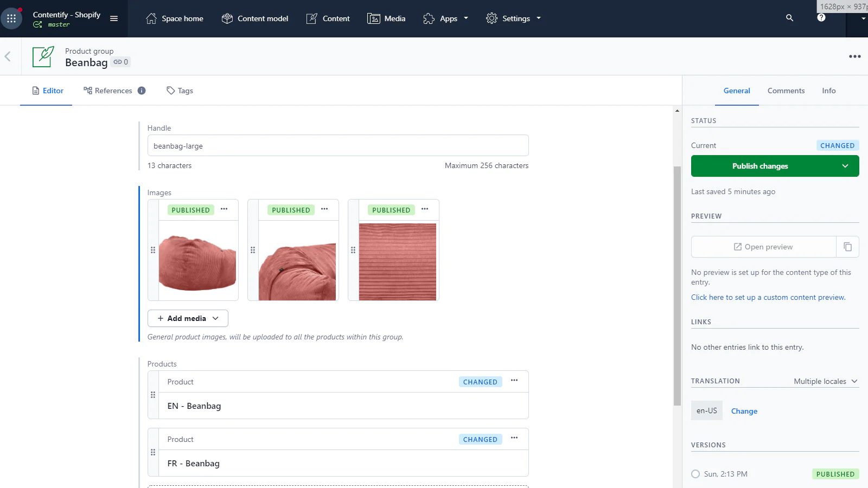Open the Content section

pos(328,18)
